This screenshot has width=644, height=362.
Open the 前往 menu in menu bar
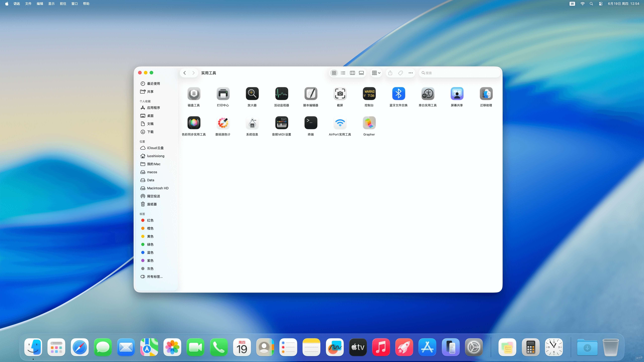[x=63, y=4]
